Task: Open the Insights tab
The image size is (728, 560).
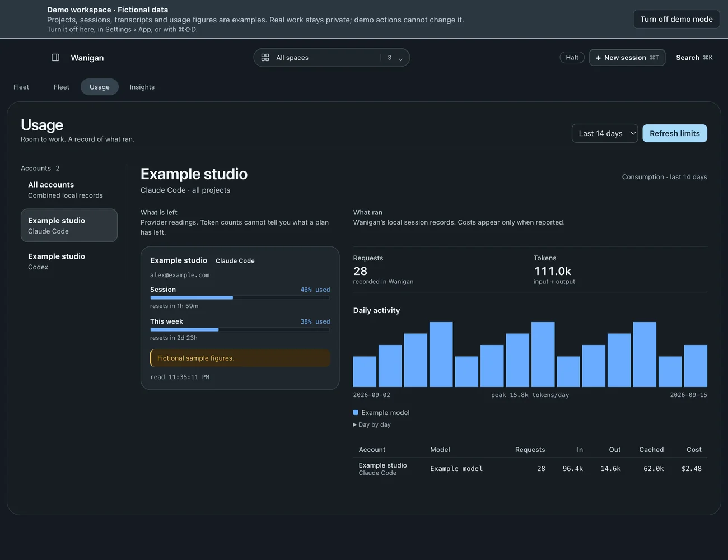Action: pyautogui.click(x=142, y=87)
